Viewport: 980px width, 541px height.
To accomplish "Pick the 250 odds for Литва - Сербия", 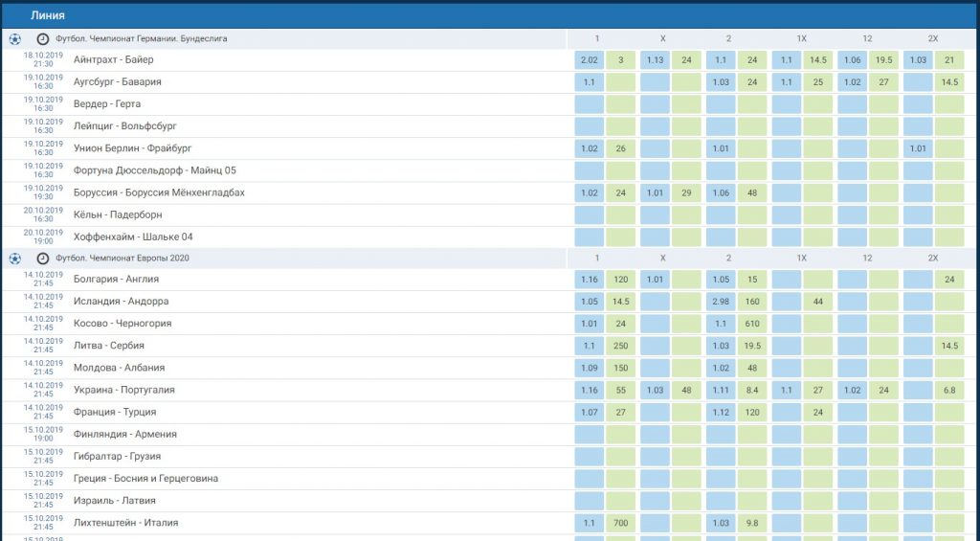I will tap(620, 346).
